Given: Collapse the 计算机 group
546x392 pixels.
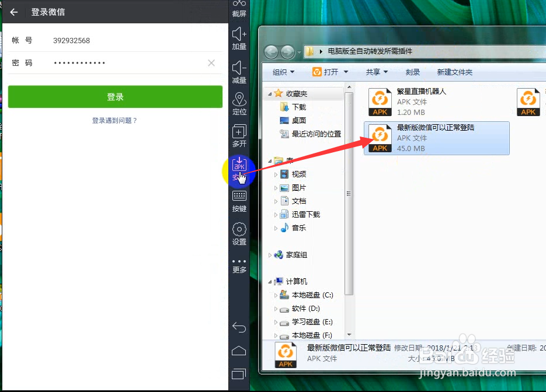Looking at the screenshot, I should pyautogui.click(x=270, y=282).
